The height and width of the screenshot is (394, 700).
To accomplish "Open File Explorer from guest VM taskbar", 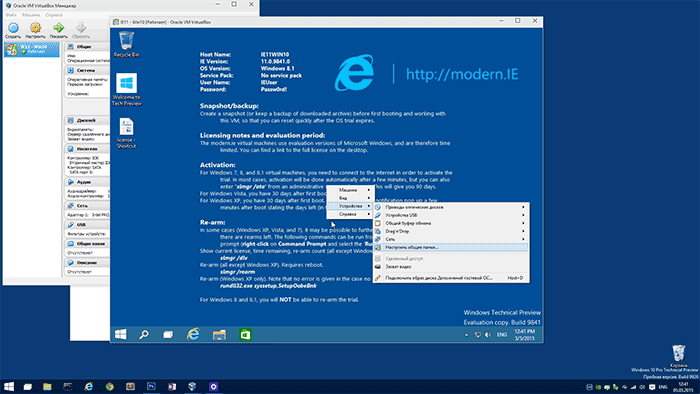I will coord(219,334).
